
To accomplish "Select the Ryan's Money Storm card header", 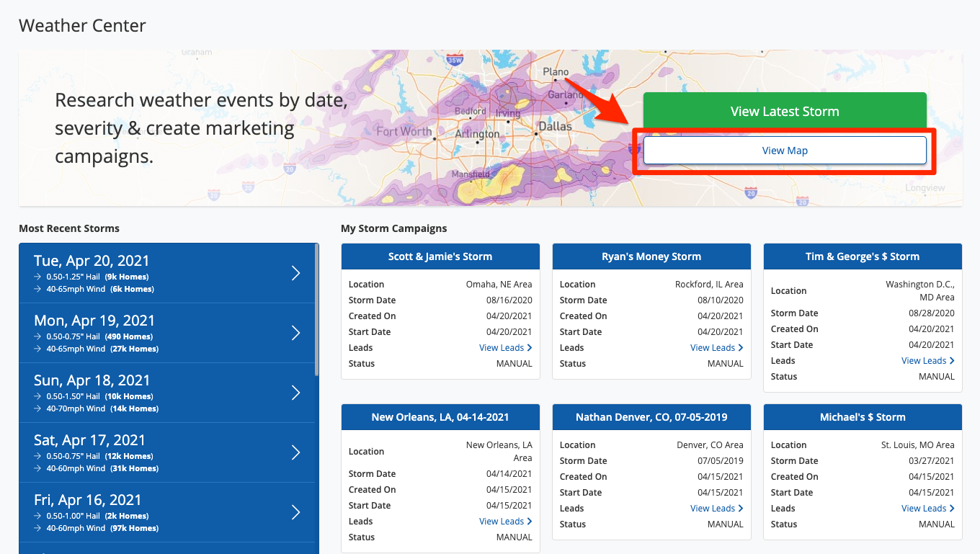I will 651,256.
